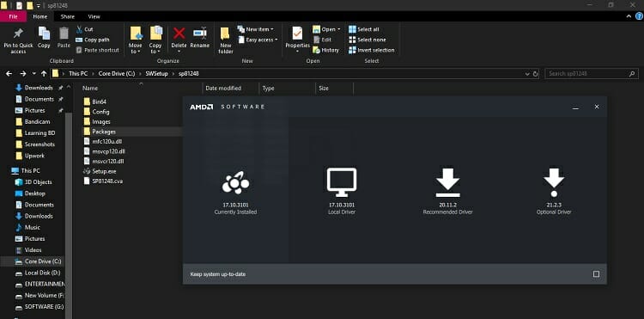Click History in the ribbon
Viewport: 644px width, 319px height.
(325, 50)
